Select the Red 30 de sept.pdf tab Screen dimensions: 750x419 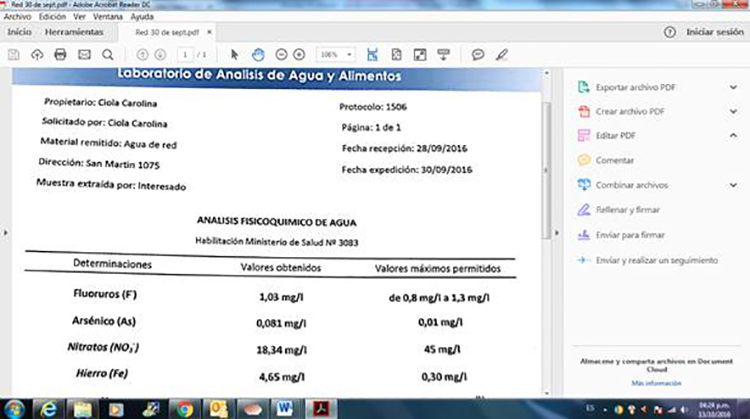(167, 33)
